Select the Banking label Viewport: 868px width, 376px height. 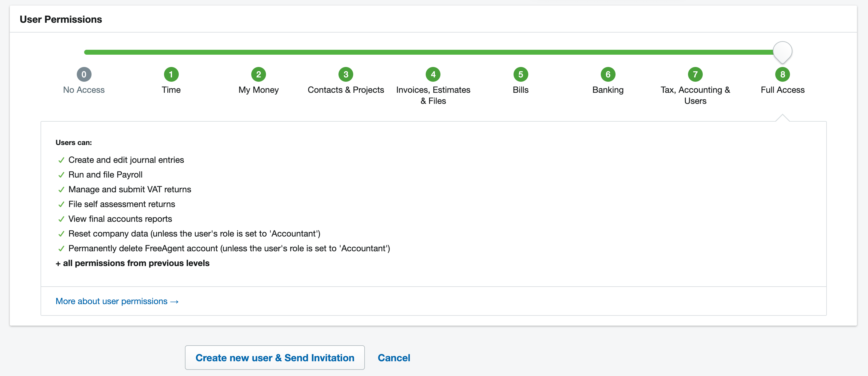[608, 90]
